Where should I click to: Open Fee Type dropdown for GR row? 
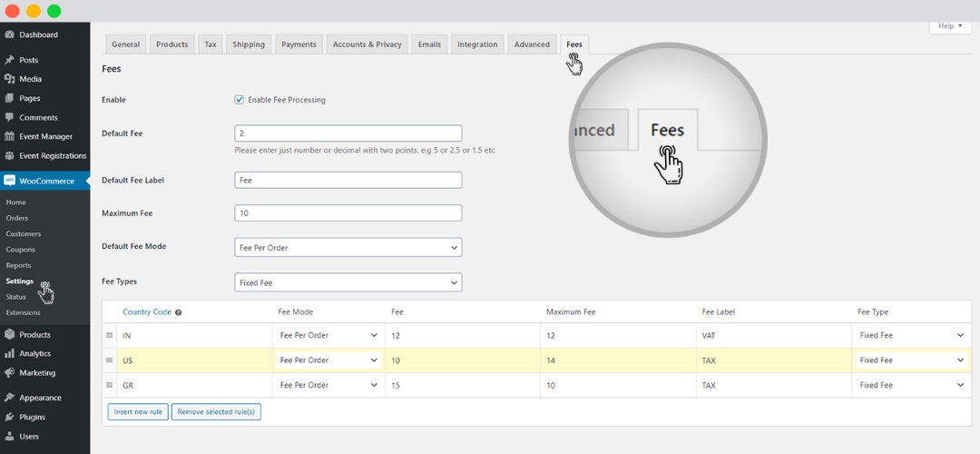pyautogui.click(x=911, y=385)
